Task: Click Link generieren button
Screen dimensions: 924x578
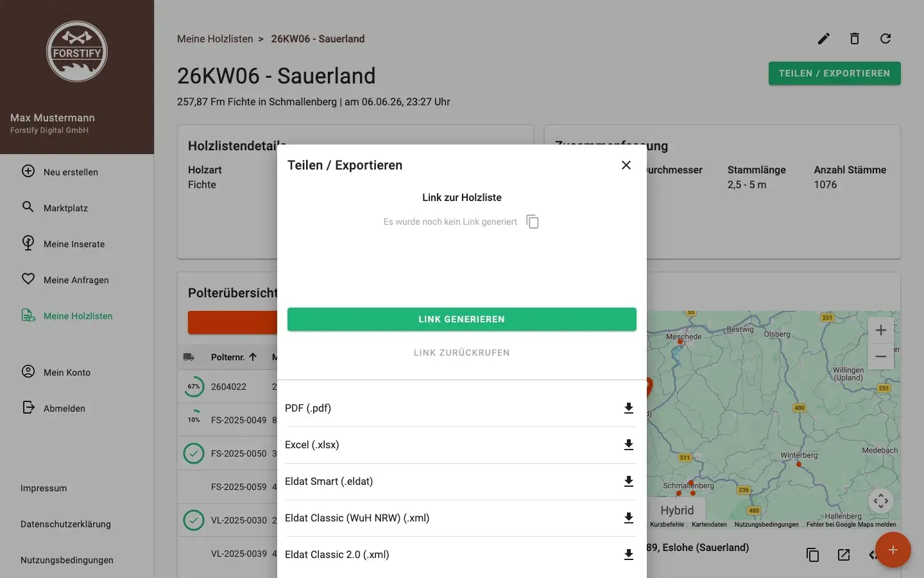Action: click(x=462, y=319)
